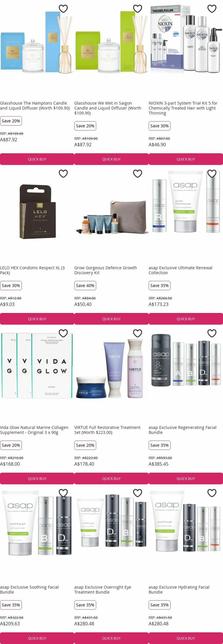This screenshot has width=223, height=644.
Task: Wishlist the Vida Glow Marine Collagen
Action: click(x=63, y=333)
